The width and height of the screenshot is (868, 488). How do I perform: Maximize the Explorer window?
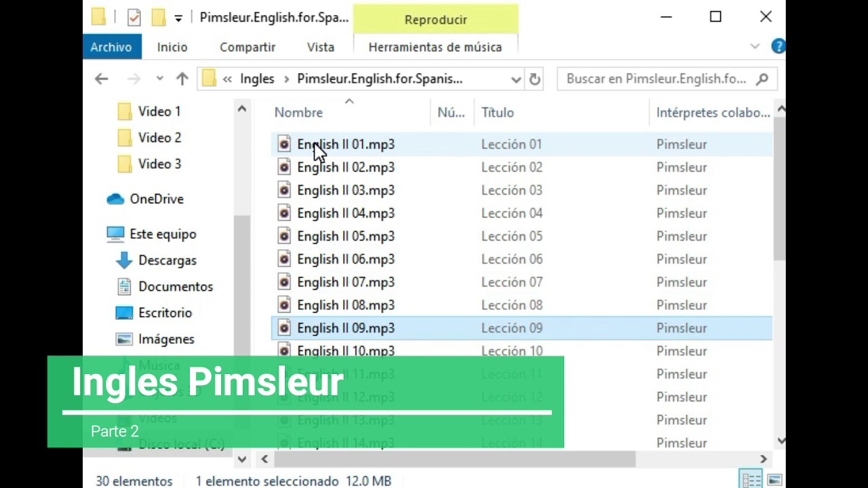tap(715, 17)
